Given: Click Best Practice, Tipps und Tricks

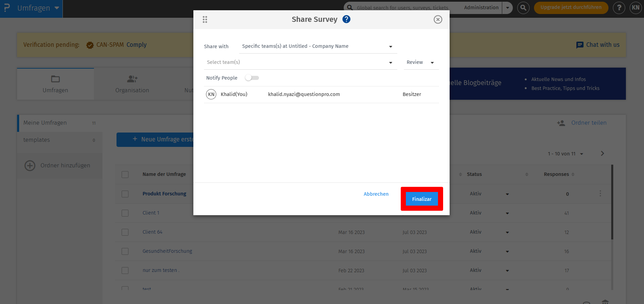Looking at the screenshot, I should point(565,88).
